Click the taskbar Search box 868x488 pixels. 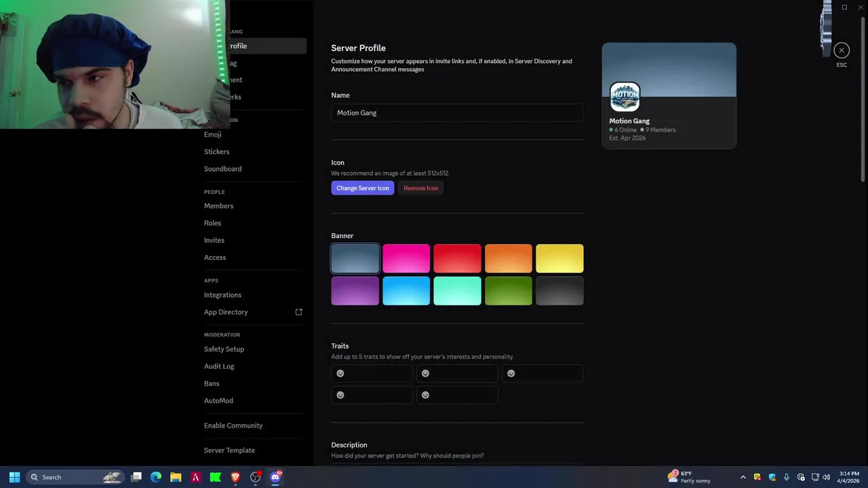coord(75,477)
